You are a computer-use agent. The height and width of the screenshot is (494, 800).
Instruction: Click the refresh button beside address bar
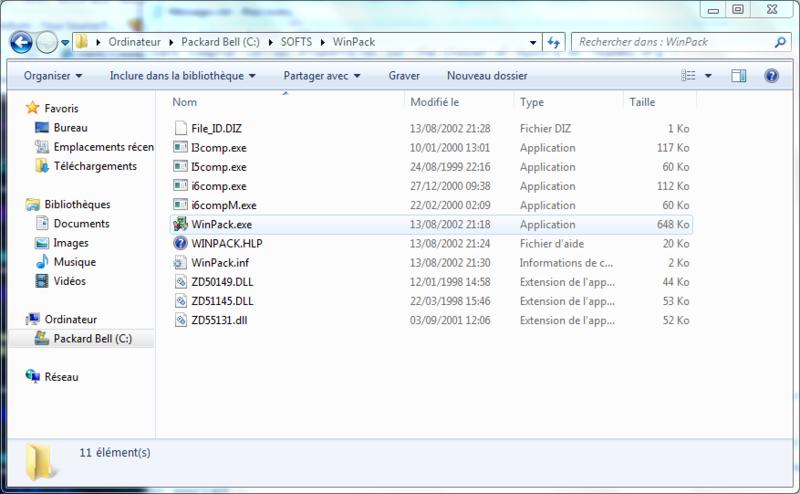(553, 42)
